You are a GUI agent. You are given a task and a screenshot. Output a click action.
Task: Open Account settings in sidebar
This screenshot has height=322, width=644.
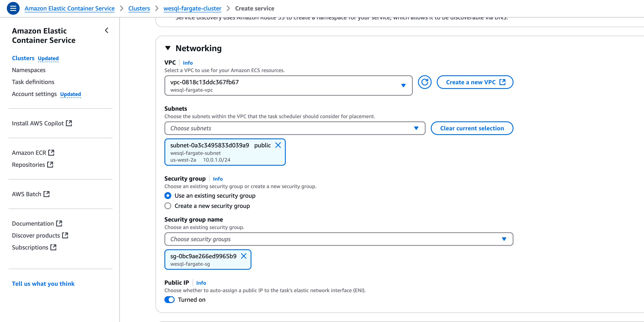pyautogui.click(x=34, y=94)
